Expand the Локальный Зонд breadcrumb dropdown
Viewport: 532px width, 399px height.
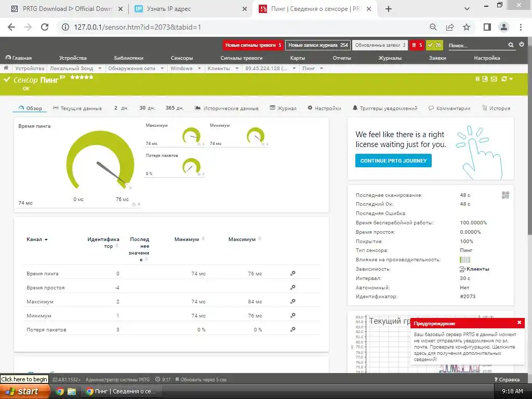[x=100, y=69]
